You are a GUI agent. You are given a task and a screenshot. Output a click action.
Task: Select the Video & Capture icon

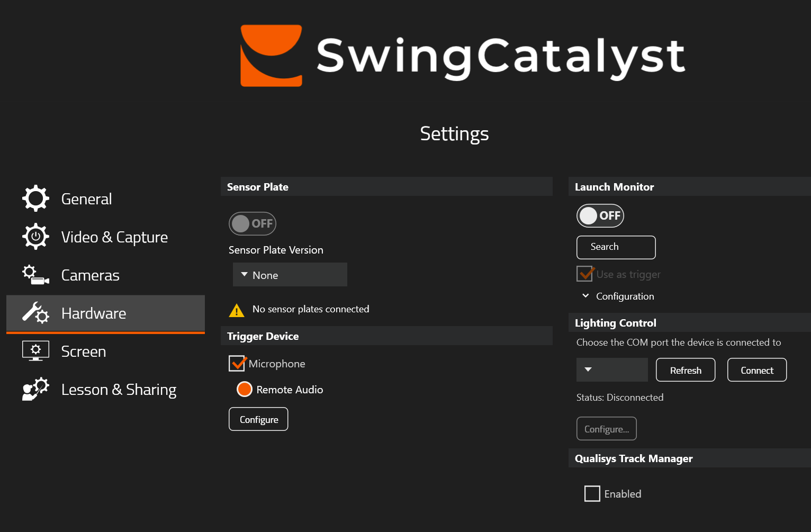click(x=35, y=237)
